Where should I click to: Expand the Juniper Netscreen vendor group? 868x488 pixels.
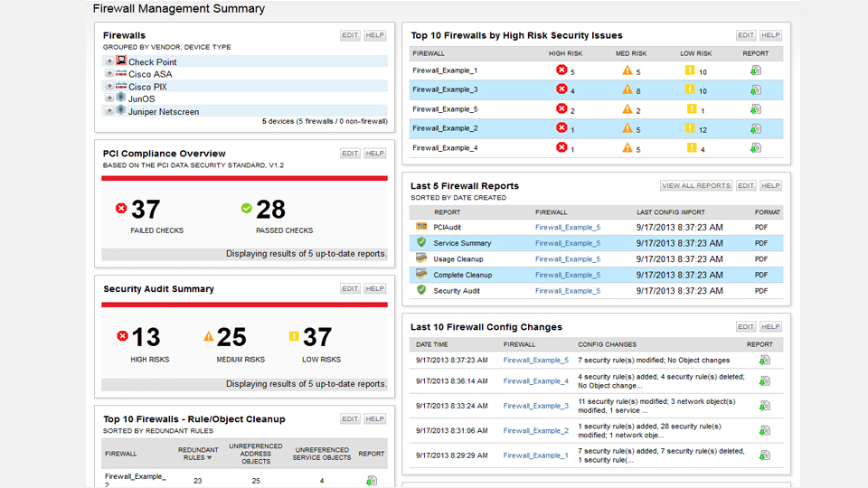[109, 111]
